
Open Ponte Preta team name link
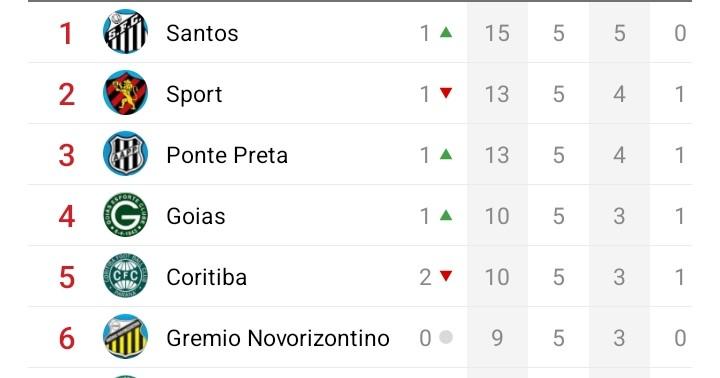click(227, 155)
